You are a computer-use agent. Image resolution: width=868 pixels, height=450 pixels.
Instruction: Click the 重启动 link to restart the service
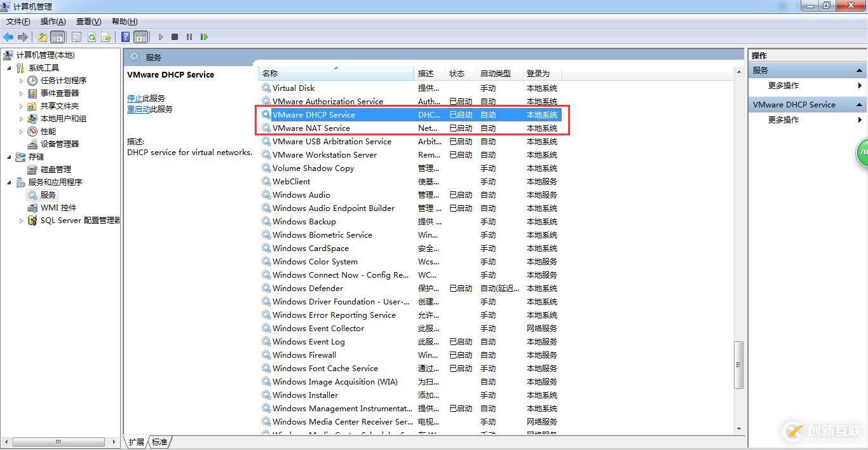(139, 109)
